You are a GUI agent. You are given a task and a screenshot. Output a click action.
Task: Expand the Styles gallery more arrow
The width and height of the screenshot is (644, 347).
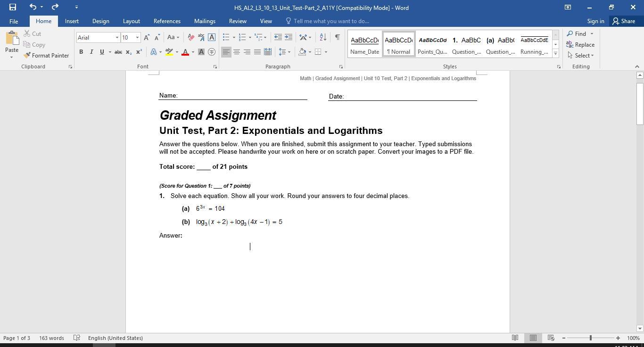(555, 54)
